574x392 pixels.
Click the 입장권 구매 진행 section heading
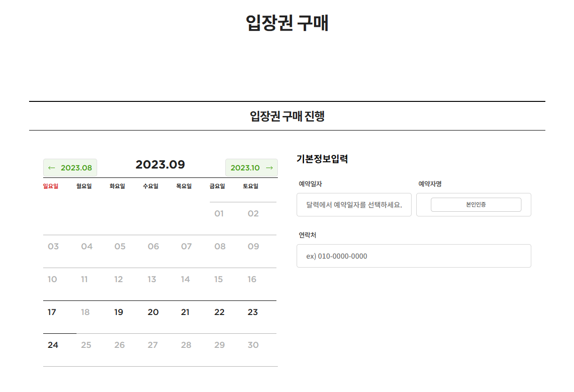click(x=287, y=115)
